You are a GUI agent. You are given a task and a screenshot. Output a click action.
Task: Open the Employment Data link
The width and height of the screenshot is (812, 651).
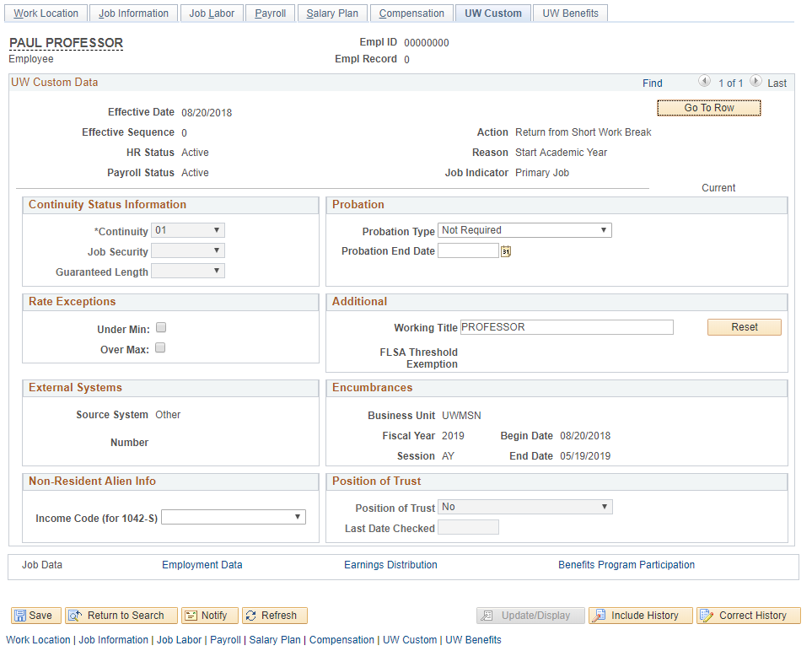tap(202, 564)
